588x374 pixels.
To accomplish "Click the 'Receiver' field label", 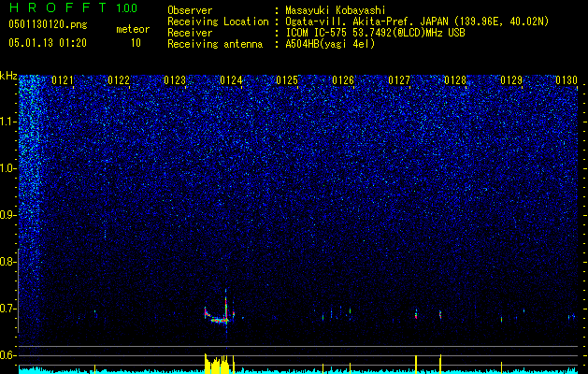I will (190, 33).
